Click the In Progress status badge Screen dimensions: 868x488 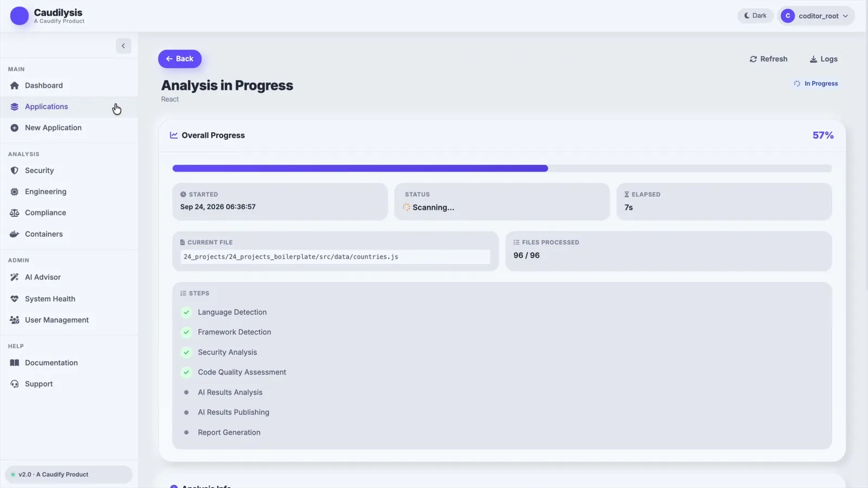816,84
